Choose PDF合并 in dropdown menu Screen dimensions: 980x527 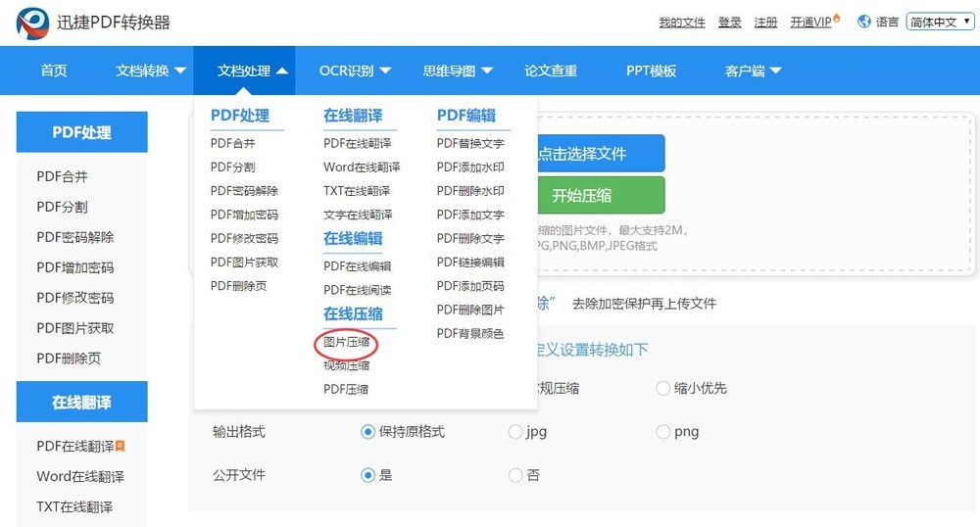[232, 144]
